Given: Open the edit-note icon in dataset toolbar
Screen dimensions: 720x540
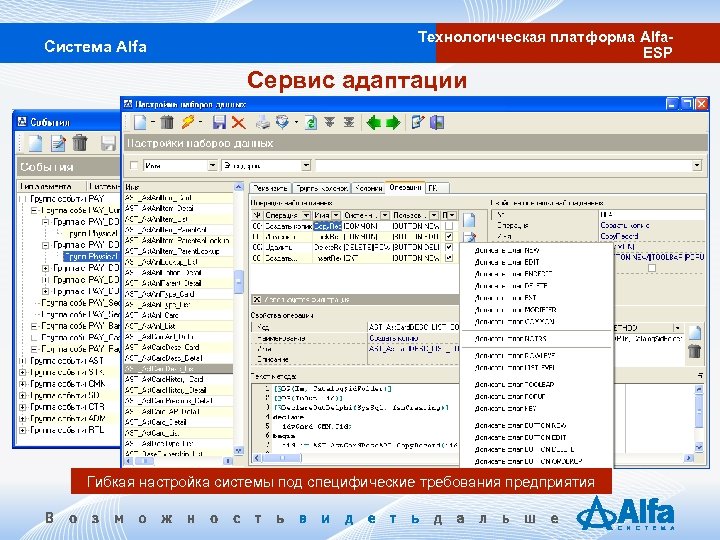Looking at the screenshot, I should coord(417,123).
